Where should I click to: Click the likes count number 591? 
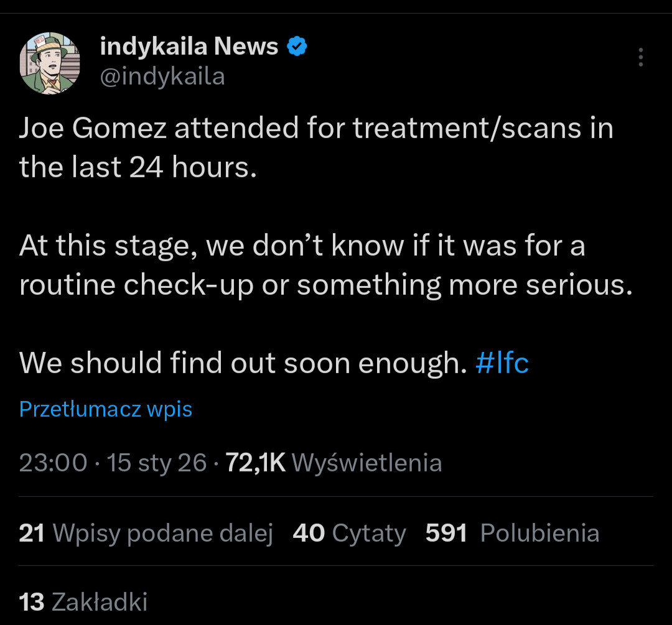point(446,534)
